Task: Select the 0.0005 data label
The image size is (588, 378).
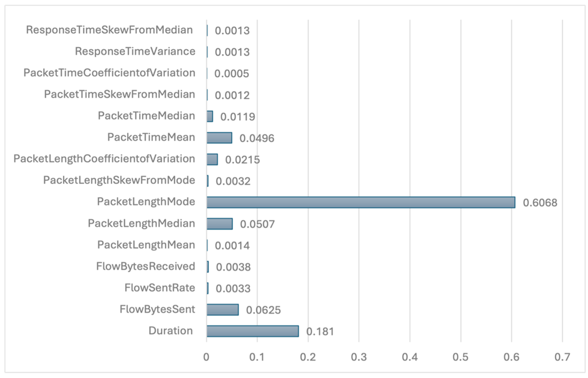Action: [x=232, y=74]
